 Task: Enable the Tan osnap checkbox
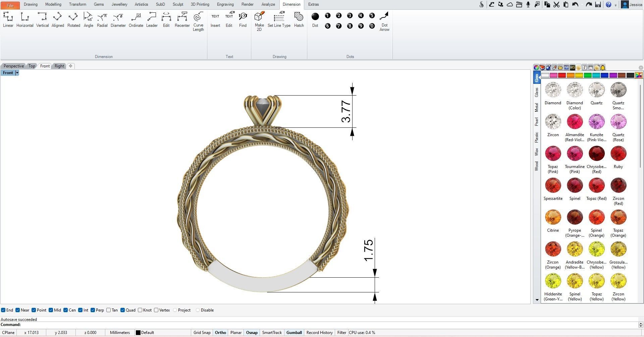109,310
